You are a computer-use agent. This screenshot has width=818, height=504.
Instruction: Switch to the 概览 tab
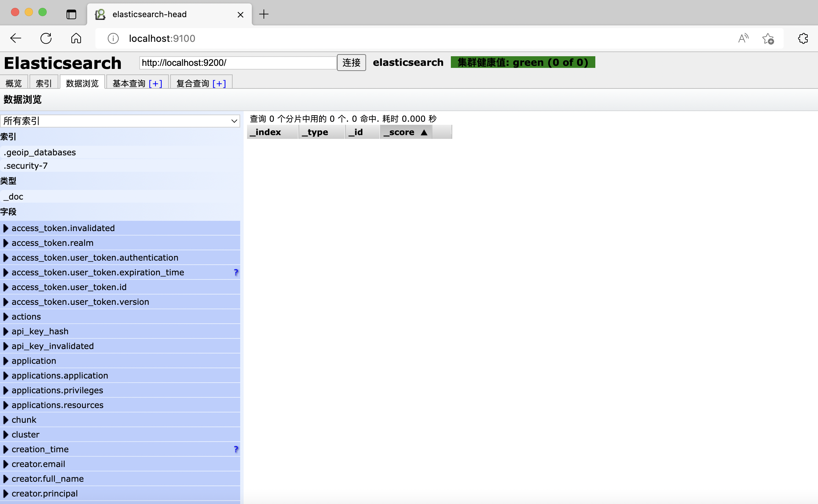click(14, 83)
